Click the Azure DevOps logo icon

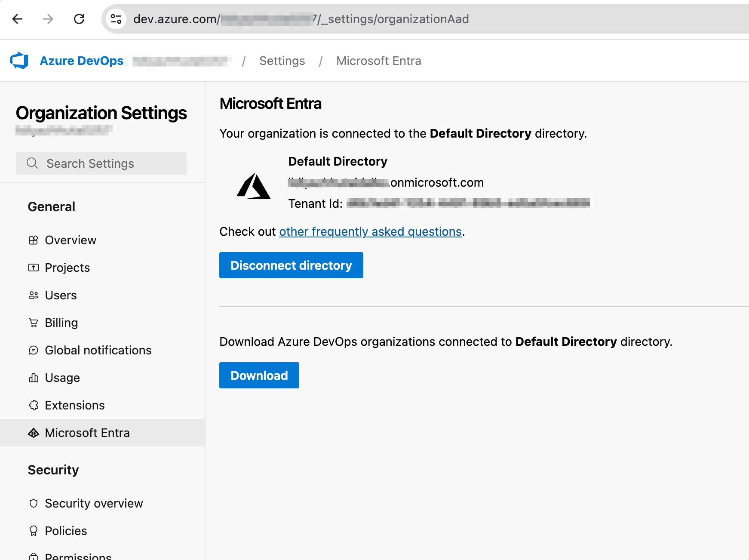pyautogui.click(x=19, y=61)
